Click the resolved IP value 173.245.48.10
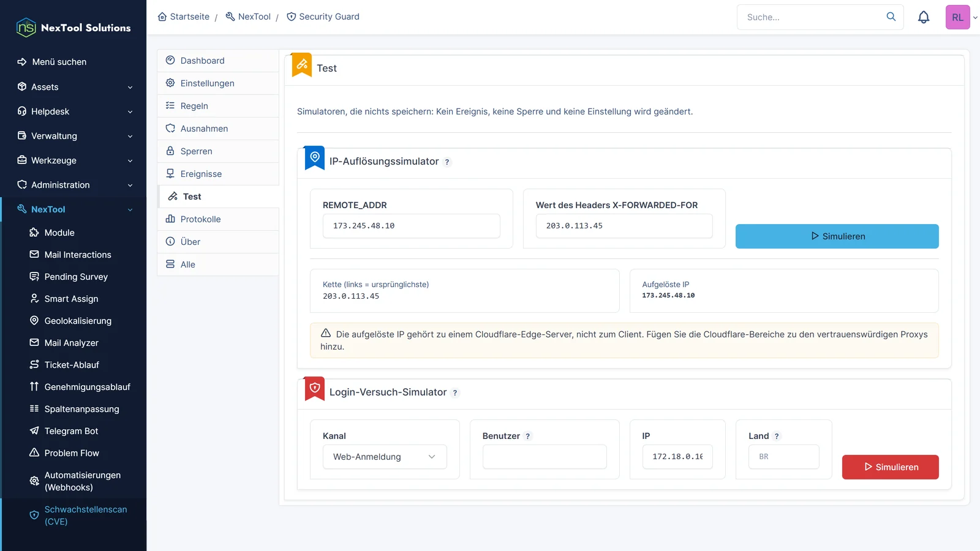This screenshot has height=551, width=980. pos(668,296)
